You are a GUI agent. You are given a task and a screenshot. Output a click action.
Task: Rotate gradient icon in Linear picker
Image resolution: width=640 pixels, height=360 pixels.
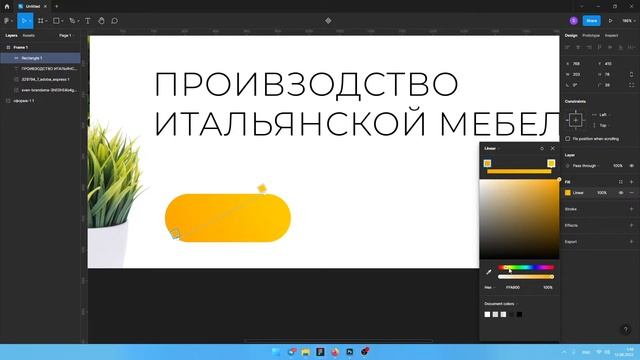(x=542, y=149)
